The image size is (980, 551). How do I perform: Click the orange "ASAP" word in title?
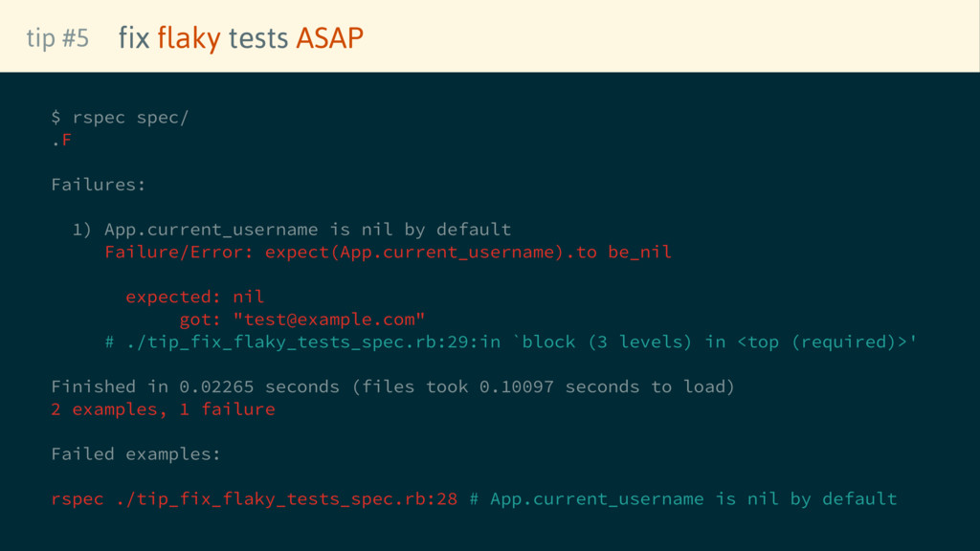(x=329, y=37)
